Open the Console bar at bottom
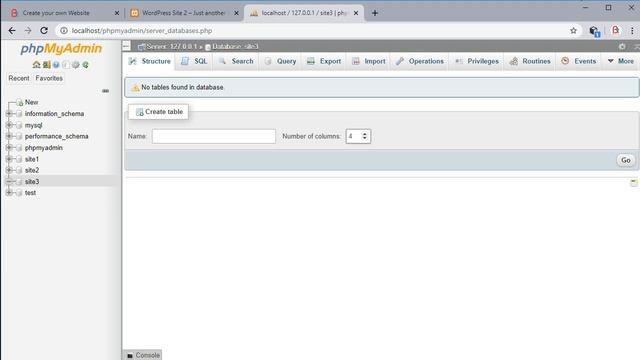Screen dimensions: 640x360 point(143,355)
